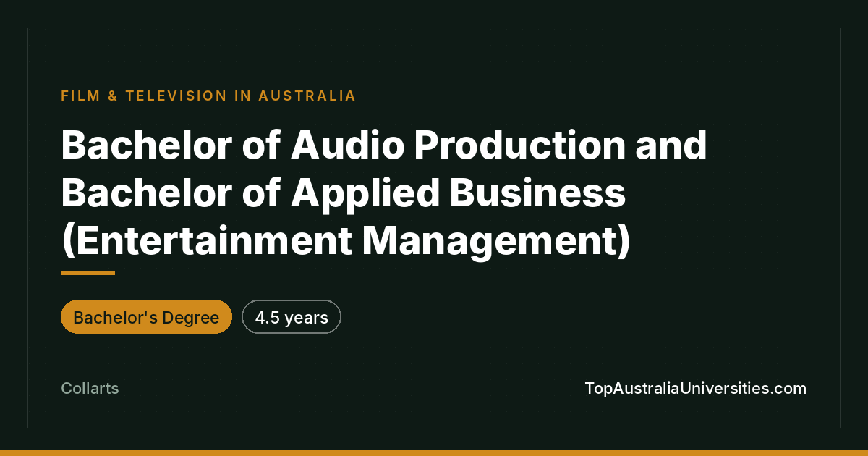The image size is (868, 456).
Task: Click the Bachelor's Degree badge
Action: (x=146, y=317)
